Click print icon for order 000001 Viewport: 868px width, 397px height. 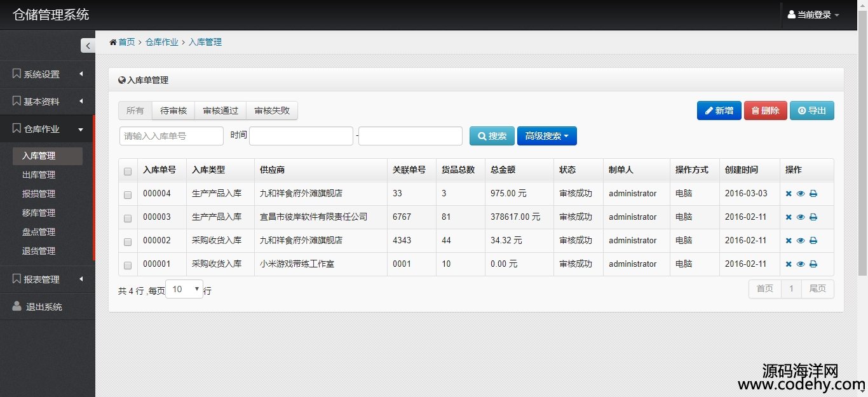[x=813, y=264]
